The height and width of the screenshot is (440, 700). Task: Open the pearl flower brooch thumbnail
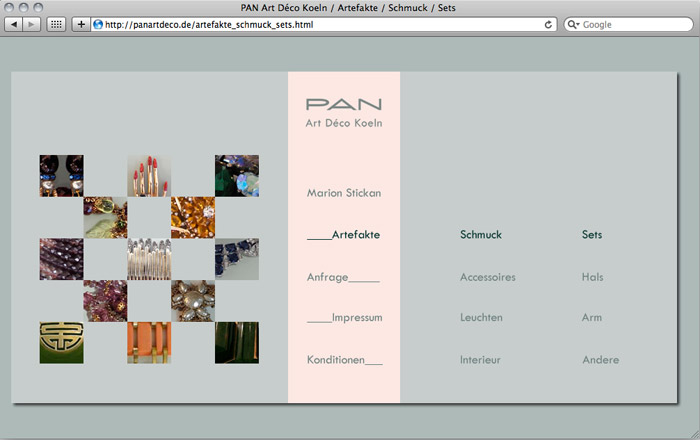[193, 301]
